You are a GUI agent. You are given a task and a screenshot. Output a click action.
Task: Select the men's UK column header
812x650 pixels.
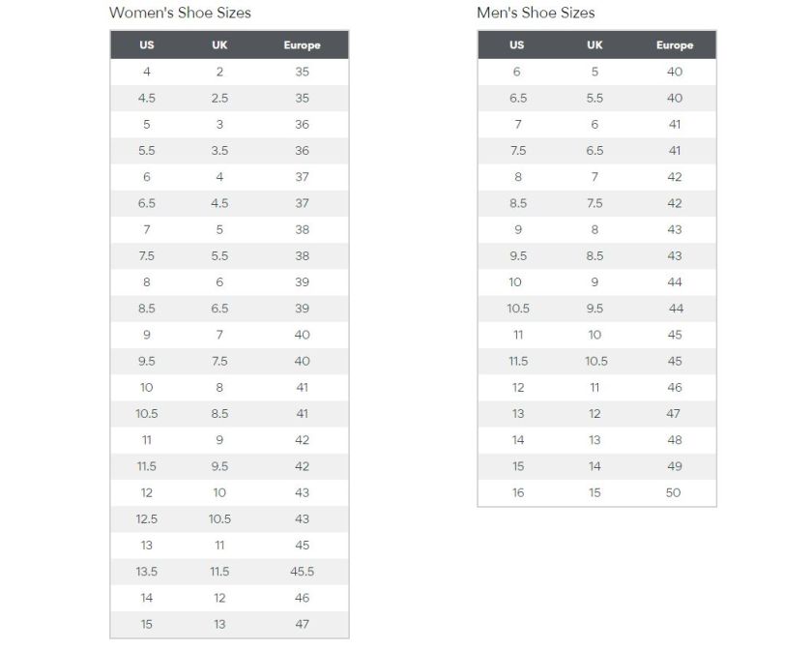pos(594,45)
